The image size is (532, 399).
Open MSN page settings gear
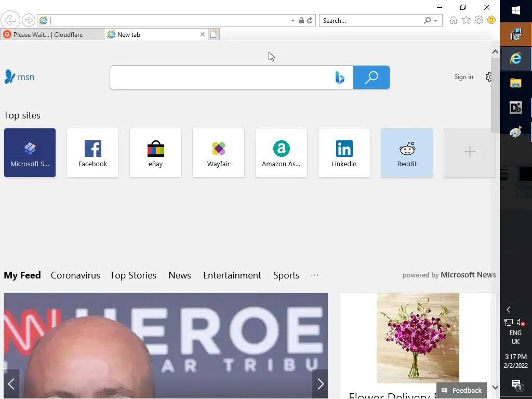[x=489, y=77]
